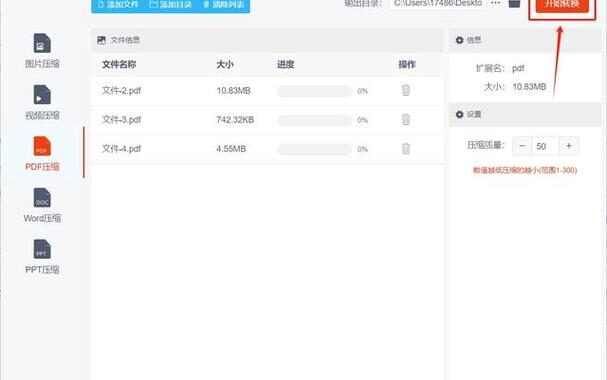
Task: Click the 信息 panel gear icon
Action: click(x=460, y=40)
